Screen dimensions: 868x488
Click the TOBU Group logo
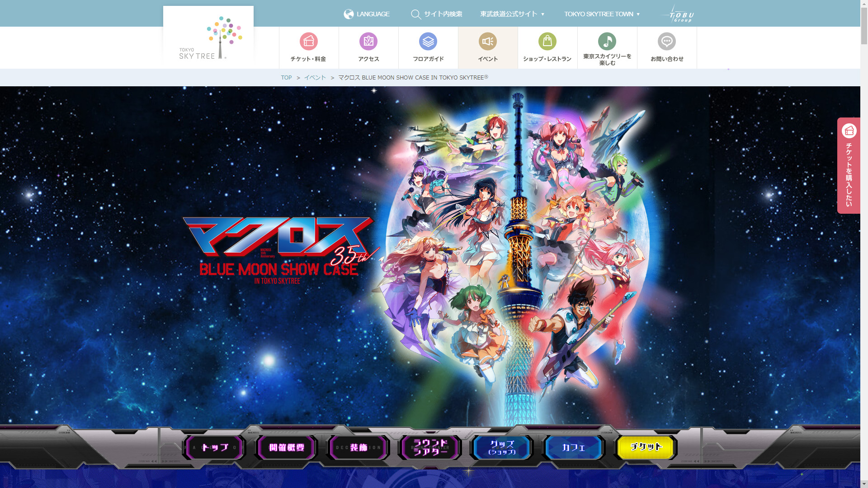(x=678, y=14)
